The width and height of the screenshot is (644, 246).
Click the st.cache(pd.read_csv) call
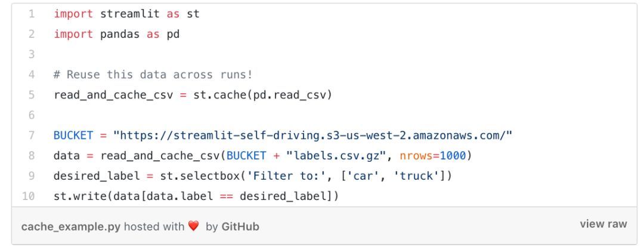tap(262, 95)
